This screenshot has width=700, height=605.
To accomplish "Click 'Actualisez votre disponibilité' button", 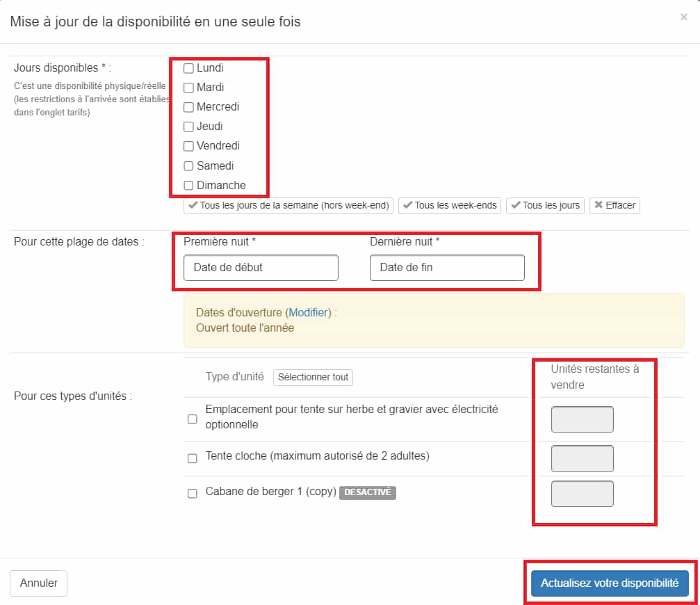I will (610, 583).
